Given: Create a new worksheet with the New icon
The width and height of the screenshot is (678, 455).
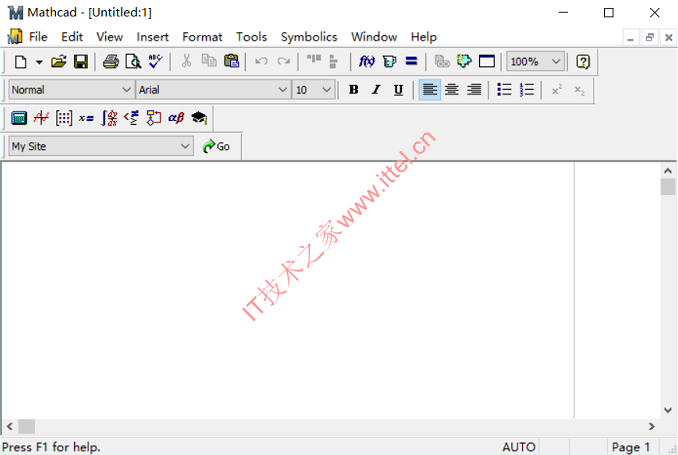Looking at the screenshot, I should click(x=20, y=61).
